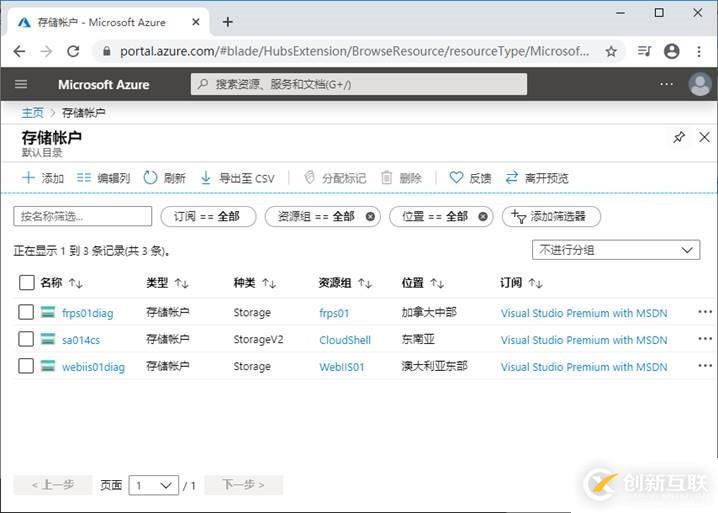
Task: Click the 上一步 previous page button
Action: [53, 485]
